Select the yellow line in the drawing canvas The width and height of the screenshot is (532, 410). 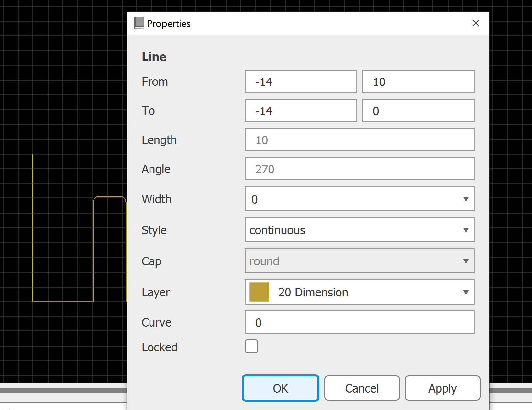(34, 227)
